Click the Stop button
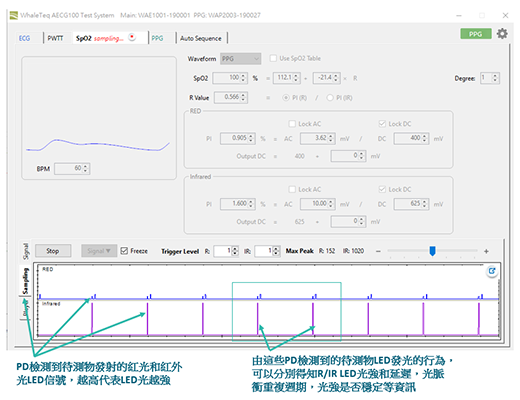520x400 pixels. point(53,251)
